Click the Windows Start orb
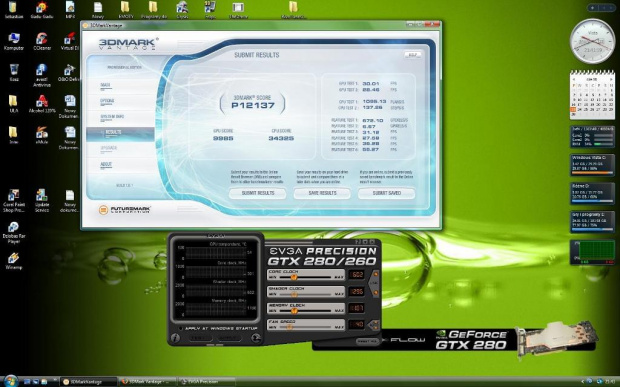Screen dimensions: 620x387 click(11, 381)
